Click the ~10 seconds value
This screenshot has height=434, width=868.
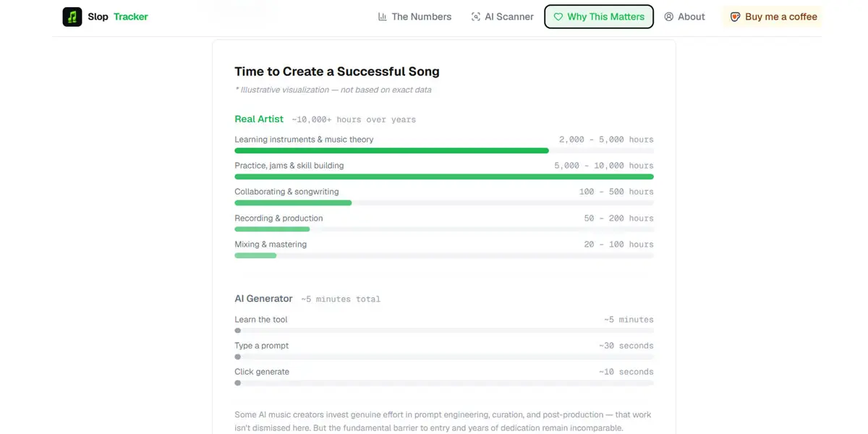626,372
